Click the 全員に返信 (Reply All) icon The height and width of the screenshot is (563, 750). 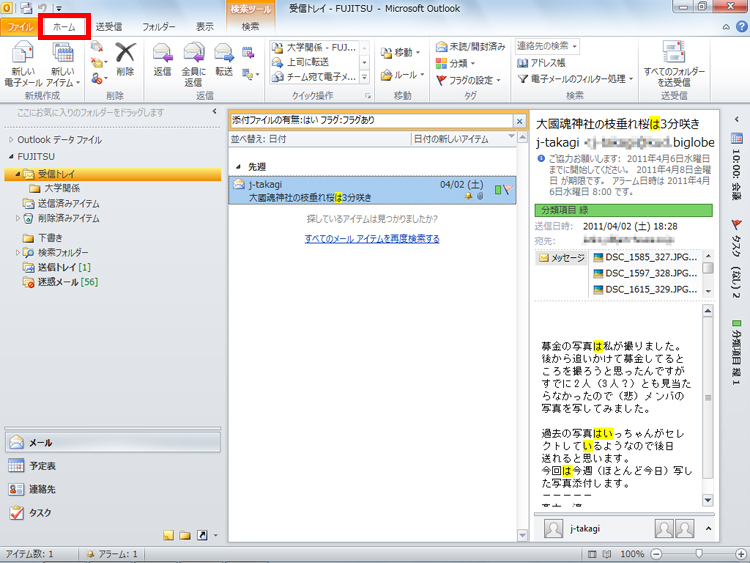pyautogui.click(x=193, y=64)
